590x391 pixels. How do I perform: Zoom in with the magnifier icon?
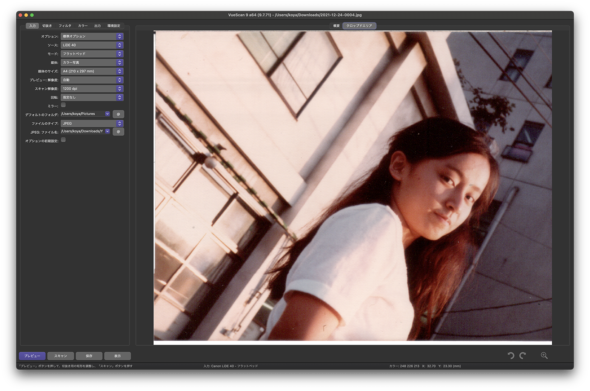point(544,355)
